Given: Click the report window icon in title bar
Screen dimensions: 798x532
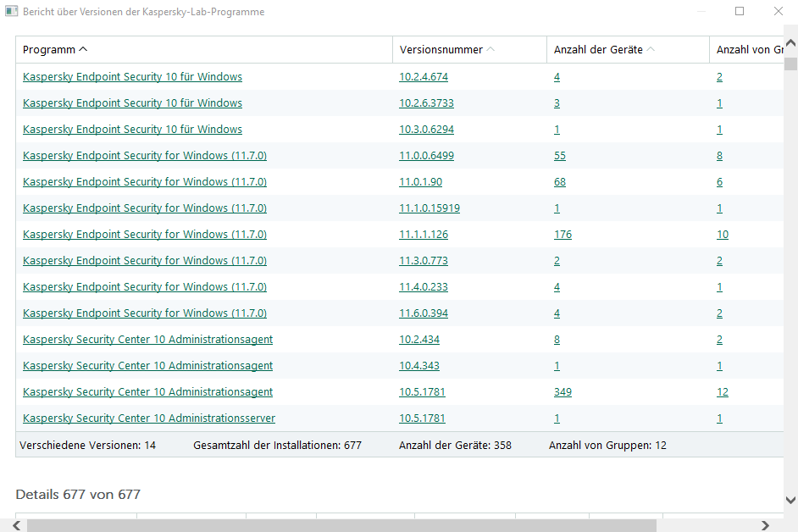Looking at the screenshot, I should pyautogui.click(x=11, y=11).
